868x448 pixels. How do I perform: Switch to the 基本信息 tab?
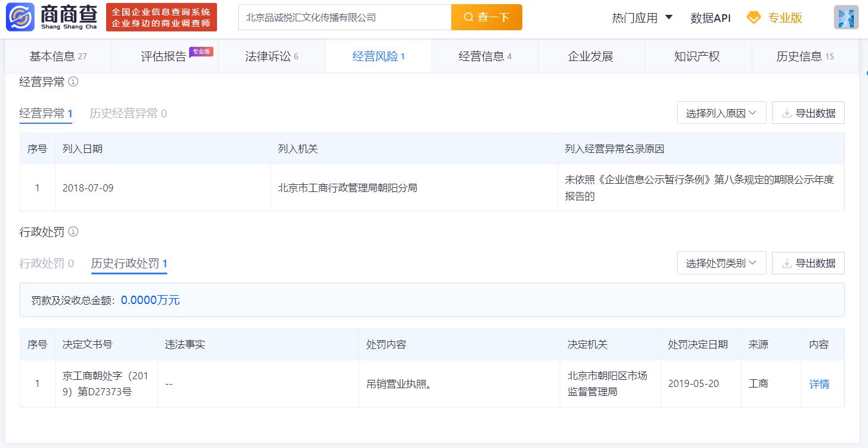coord(58,56)
